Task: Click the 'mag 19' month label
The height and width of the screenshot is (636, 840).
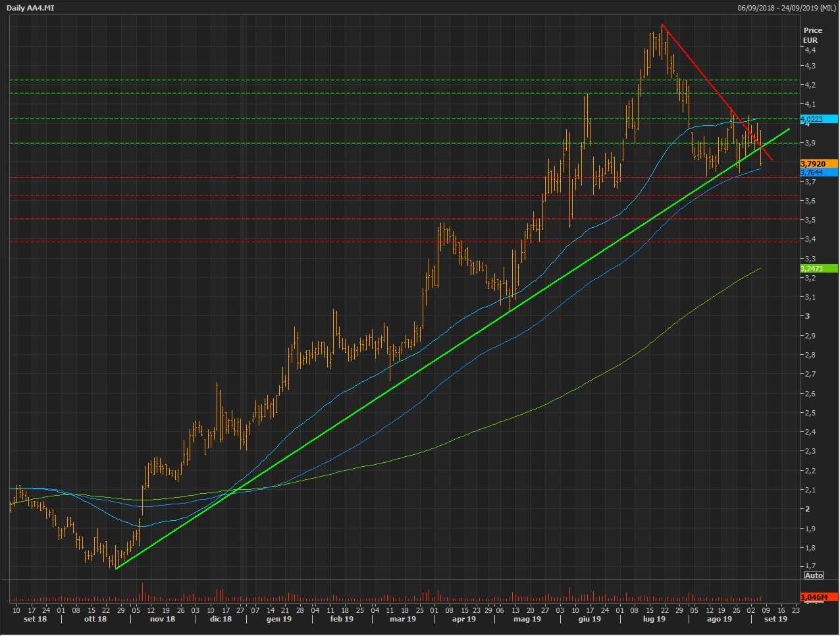Action: tap(527, 619)
